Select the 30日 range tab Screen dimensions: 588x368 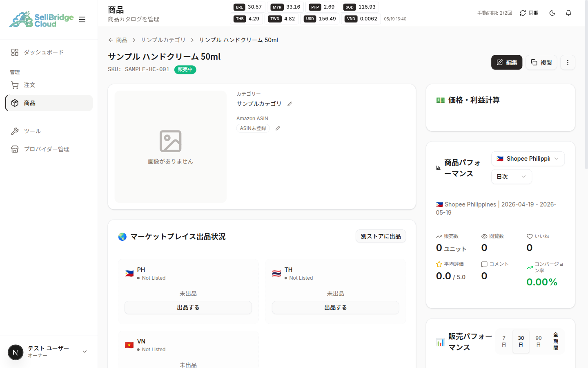[521, 341]
